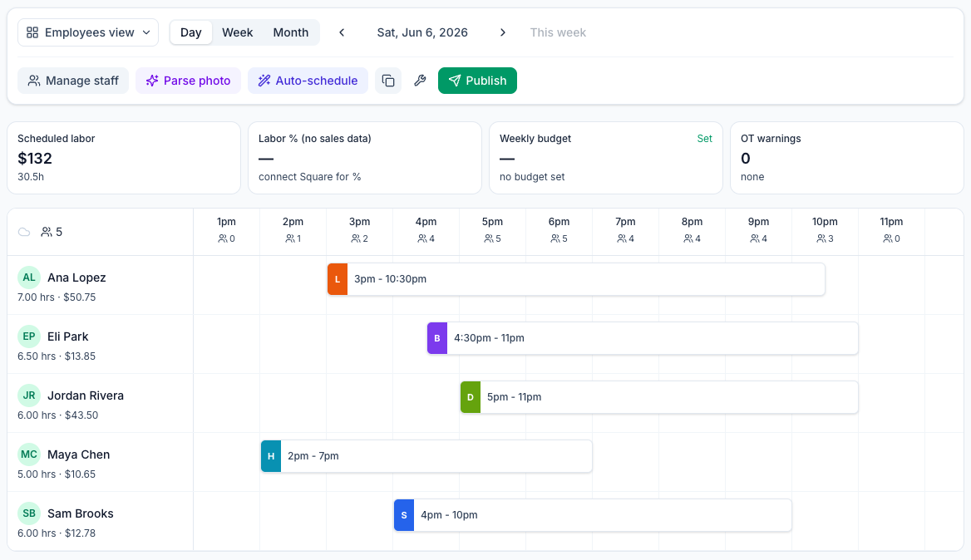The height and width of the screenshot is (560, 971).
Task: Open Jordan Rivera's 5pm - 11pm shift
Action: click(x=659, y=397)
